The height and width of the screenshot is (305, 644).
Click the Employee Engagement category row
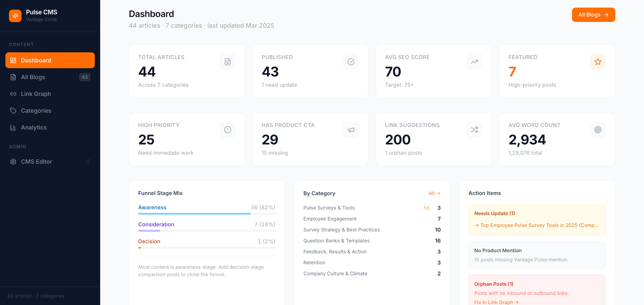tap(372, 219)
